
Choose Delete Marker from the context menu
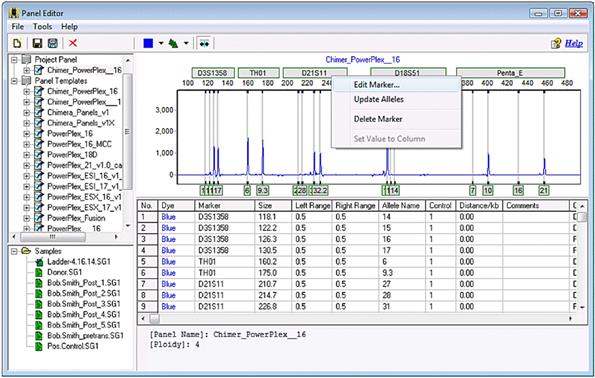397,119
